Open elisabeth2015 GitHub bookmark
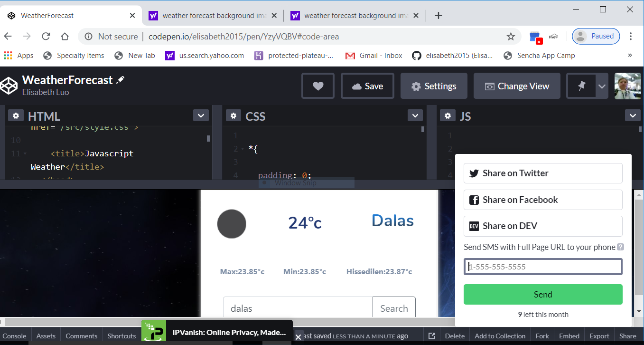Viewport: 644px width, 345px height. [x=453, y=56]
